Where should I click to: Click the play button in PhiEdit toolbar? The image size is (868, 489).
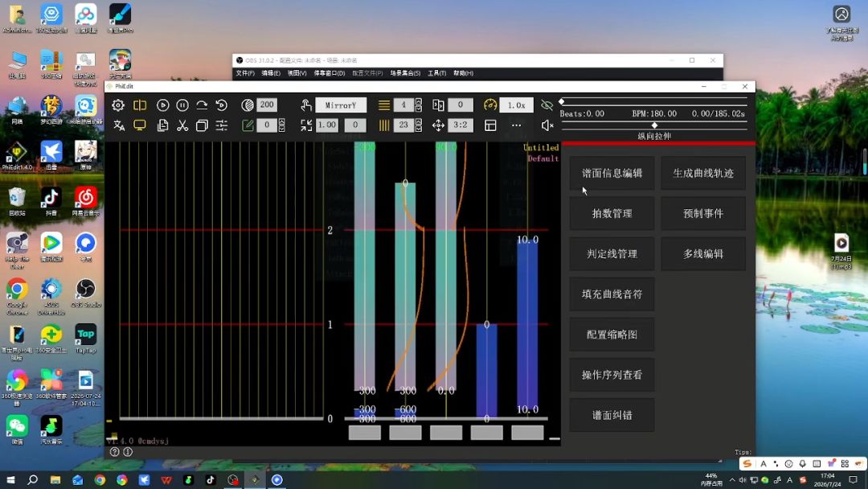pyautogui.click(x=162, y=105)
